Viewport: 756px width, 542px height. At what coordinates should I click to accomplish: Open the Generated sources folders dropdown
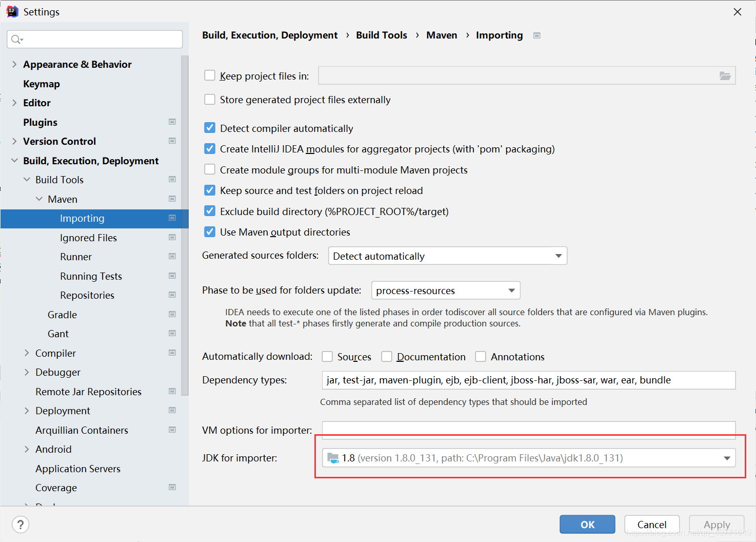pyautogui.click(x=558, y=256)
